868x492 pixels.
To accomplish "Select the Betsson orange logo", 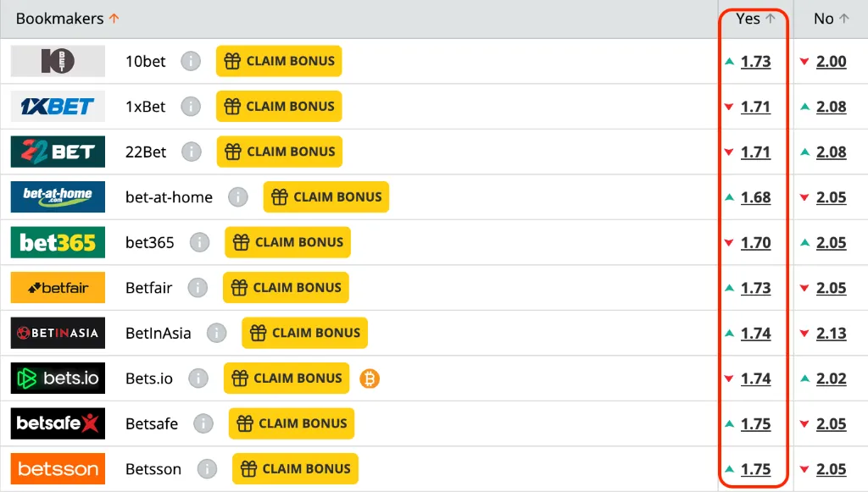I will pyautogui.click(x=58, y=469).
